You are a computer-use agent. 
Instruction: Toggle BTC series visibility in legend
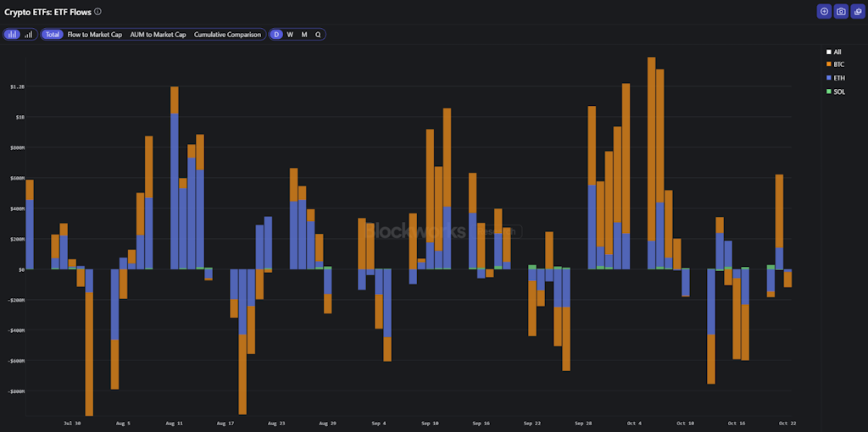point(838,64)
